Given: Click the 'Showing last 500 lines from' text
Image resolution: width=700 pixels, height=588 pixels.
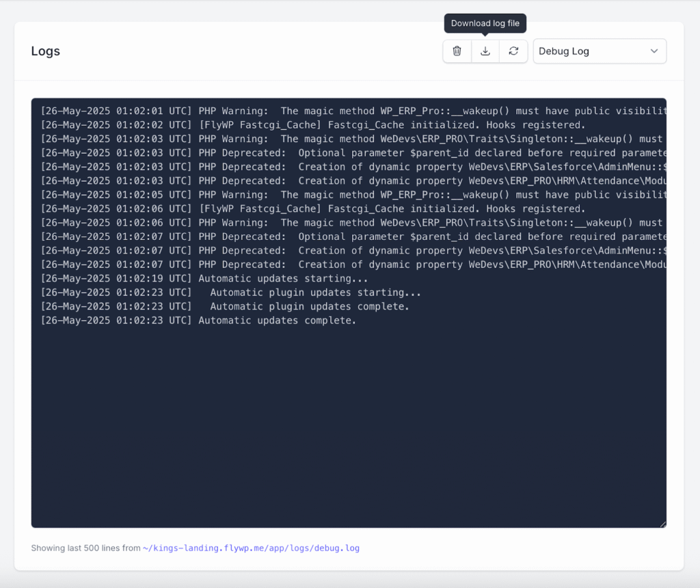Looking at the screenshot, I should [x=85, y=548].
